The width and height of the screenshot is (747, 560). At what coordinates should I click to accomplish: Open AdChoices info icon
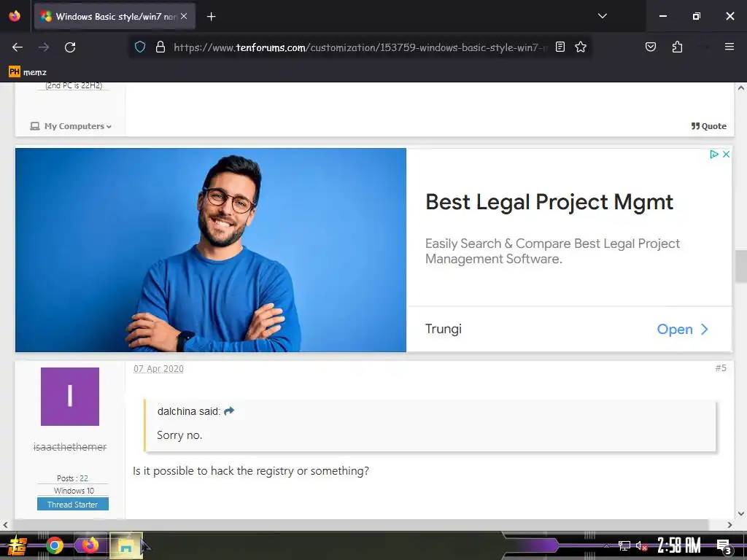click(x=713, y=155)
